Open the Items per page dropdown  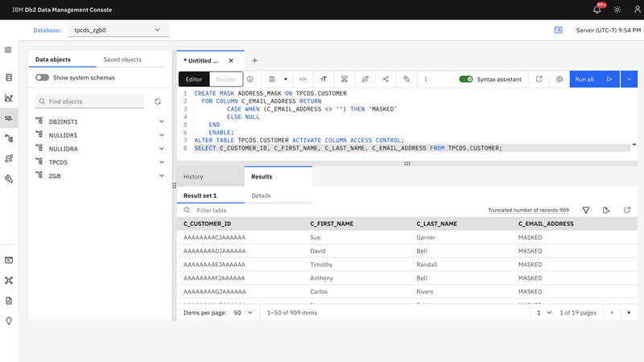242,312
